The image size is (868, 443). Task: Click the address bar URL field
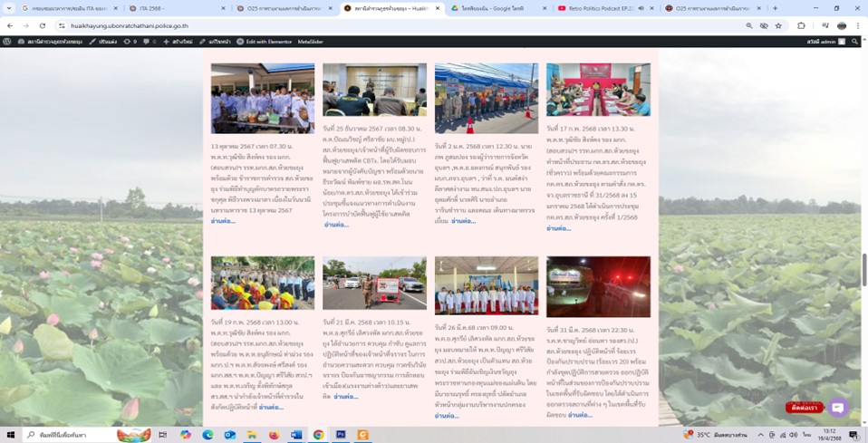[x=362, y=25]
